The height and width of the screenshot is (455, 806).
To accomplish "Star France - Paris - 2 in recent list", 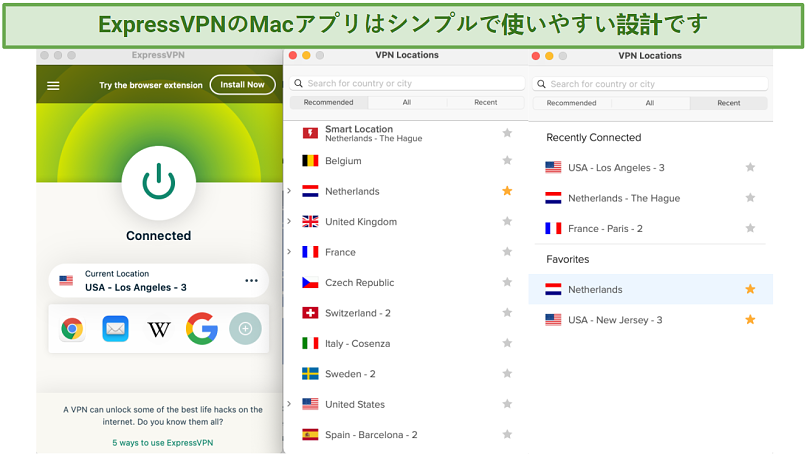I will click(x=750, y=228).
